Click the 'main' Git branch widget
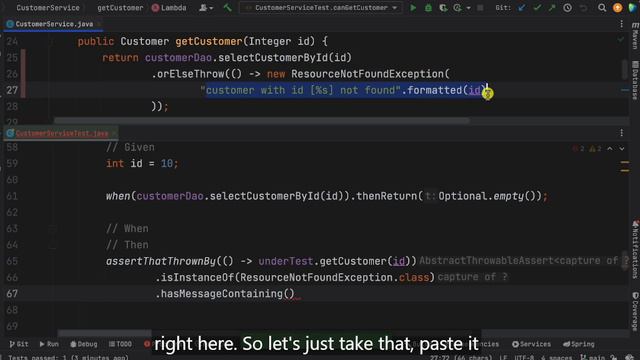This screenshot has width=640, height=360. click(592, 358)
